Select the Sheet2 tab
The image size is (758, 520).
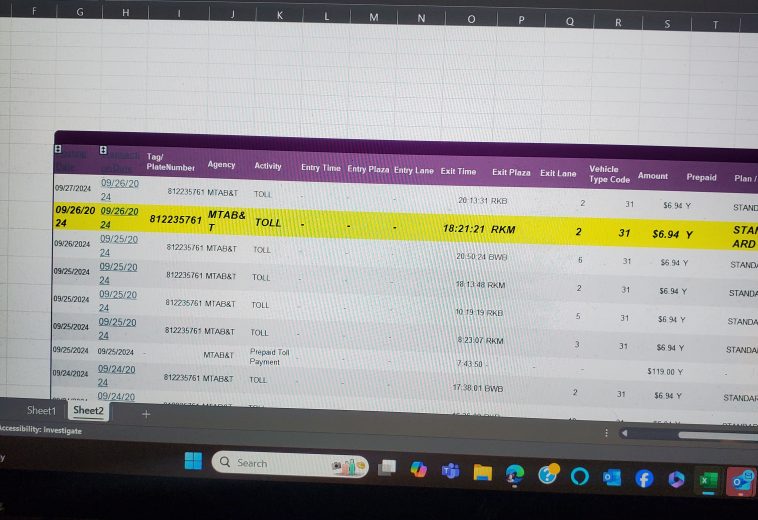pyautogui.click(x=88, y=411)
